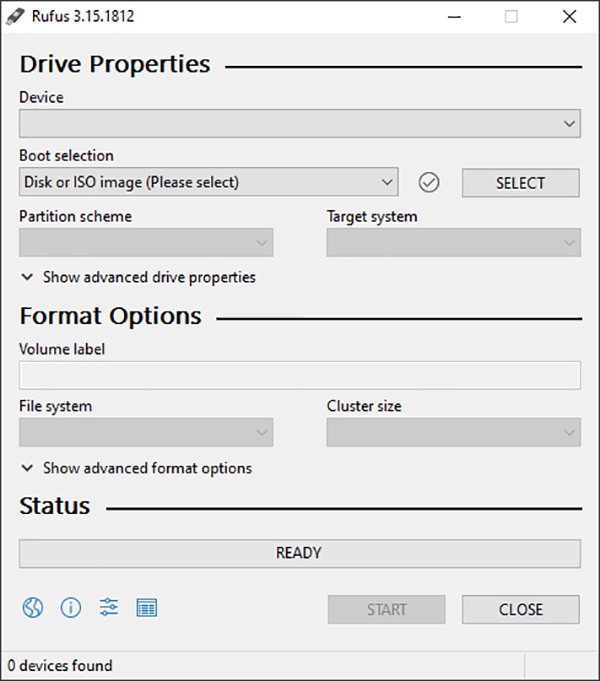Open the Target system dropdown

[454, 242]
